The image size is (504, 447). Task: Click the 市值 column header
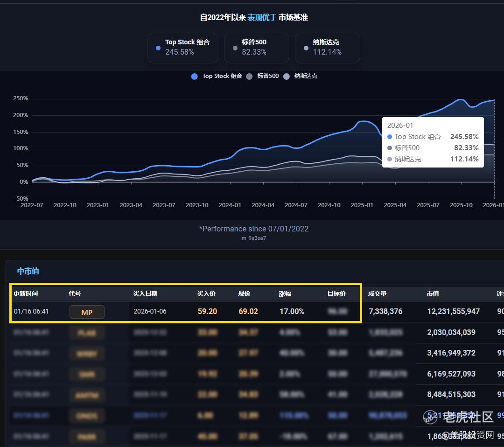(x=433, y=293)
